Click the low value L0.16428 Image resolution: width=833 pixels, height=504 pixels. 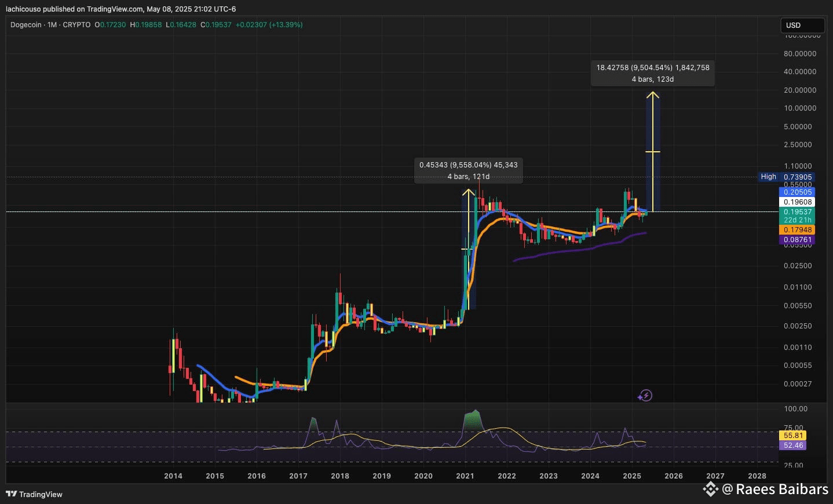click(x=181, y=25)
